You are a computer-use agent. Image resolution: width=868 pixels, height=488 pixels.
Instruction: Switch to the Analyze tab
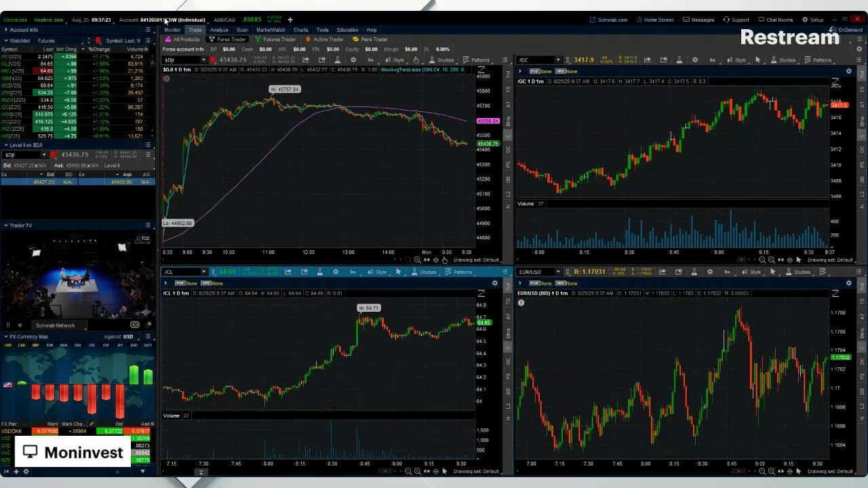tap(219, 30)
